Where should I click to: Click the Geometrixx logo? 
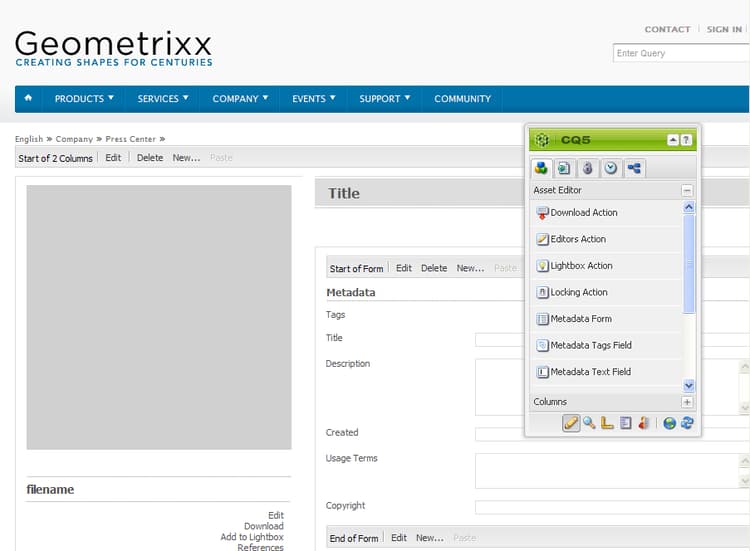point(114,48)
